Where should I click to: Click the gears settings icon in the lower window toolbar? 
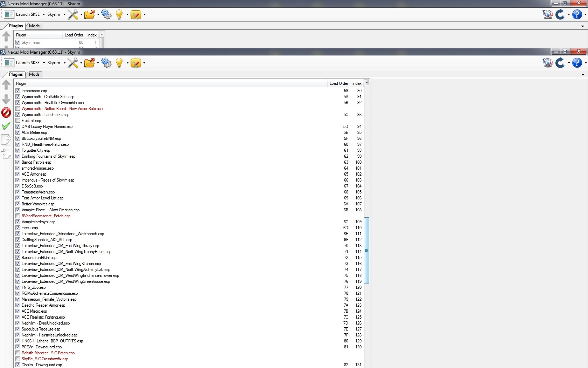(x=106, y=63)
